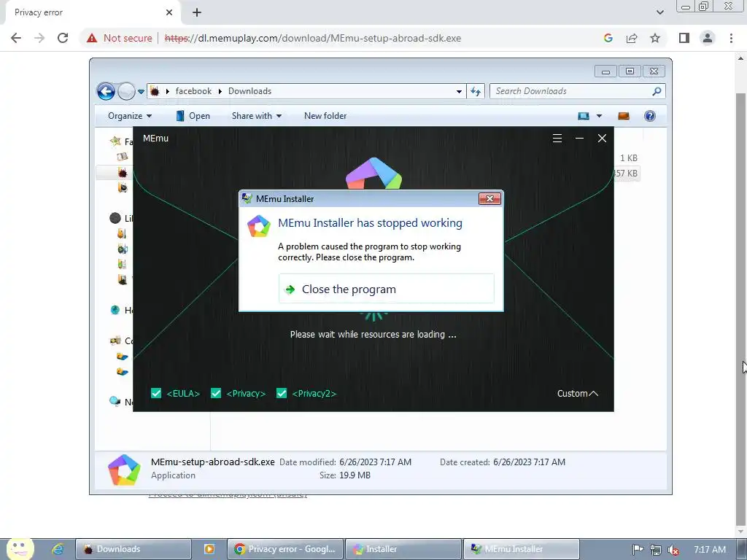Toggle the preview pane icon
The image size is (747, 560).
point(624,116)
